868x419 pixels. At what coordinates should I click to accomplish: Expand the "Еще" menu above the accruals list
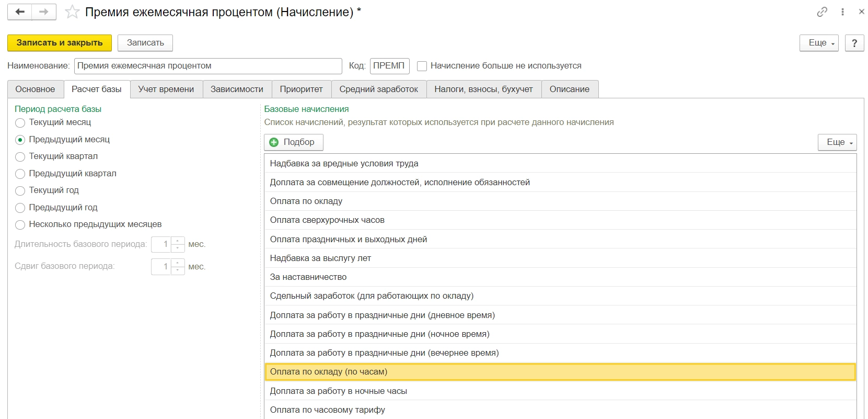tap(837, 142)
